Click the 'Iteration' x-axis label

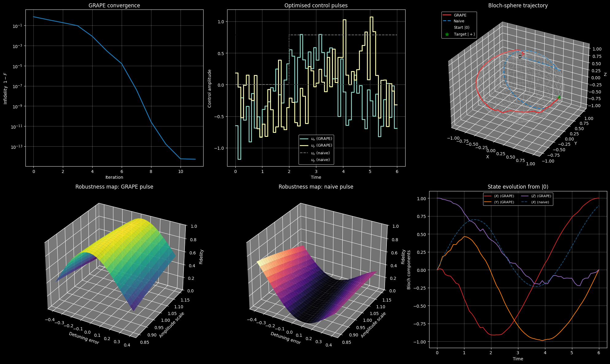(114, 177)
